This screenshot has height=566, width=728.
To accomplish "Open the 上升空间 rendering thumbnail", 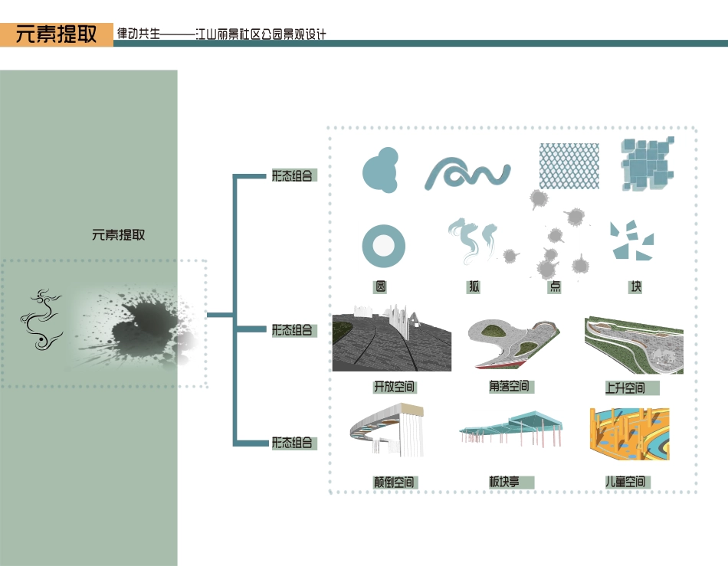I will pos(633,345).
